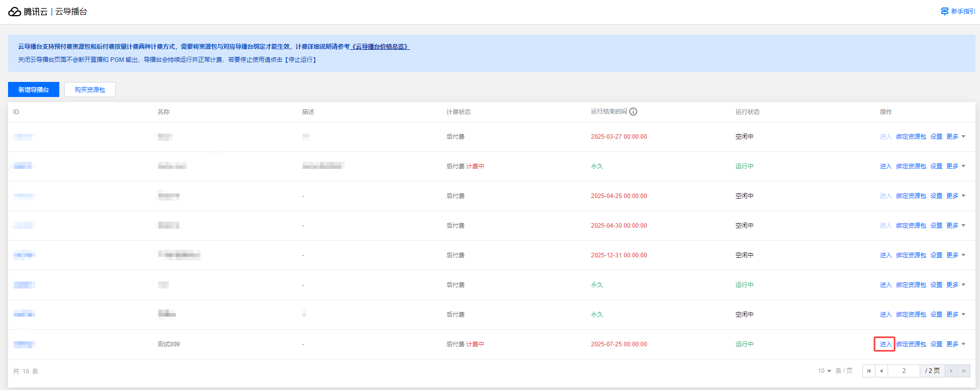Click the 购买资源包 button
The image size is (980, 390).
[x=90, y=89]
